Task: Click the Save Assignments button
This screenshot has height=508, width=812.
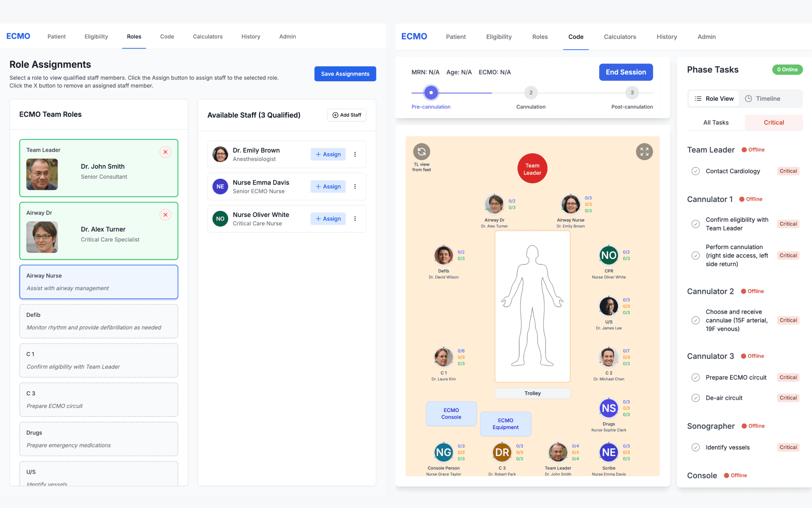Action: (345, 74)
